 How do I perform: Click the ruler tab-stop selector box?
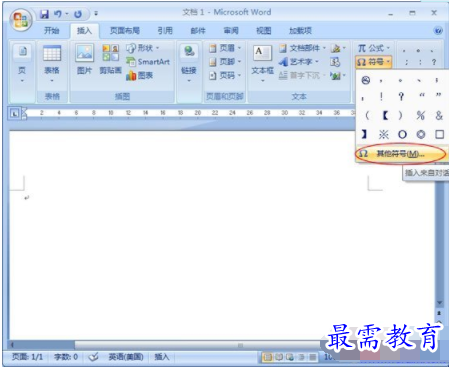(x=14, y=114)
